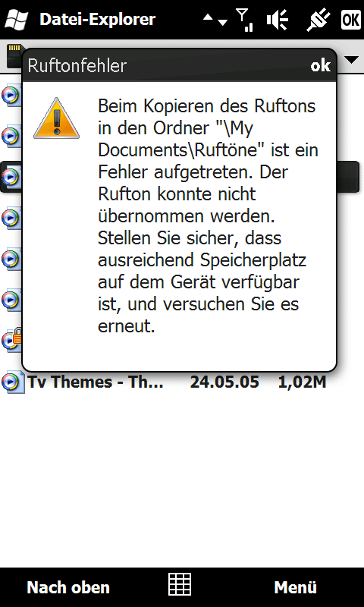Go up with Nach oben softkey
Image resolution: width=364 pixels, height=607 pixels.
68,587
